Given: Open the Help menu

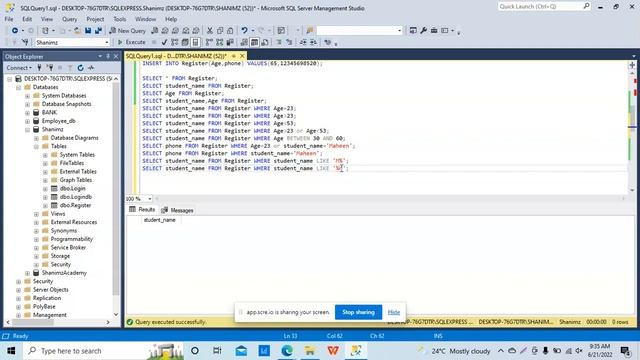Looking at the screenshot, I should [x=171, y=19].
